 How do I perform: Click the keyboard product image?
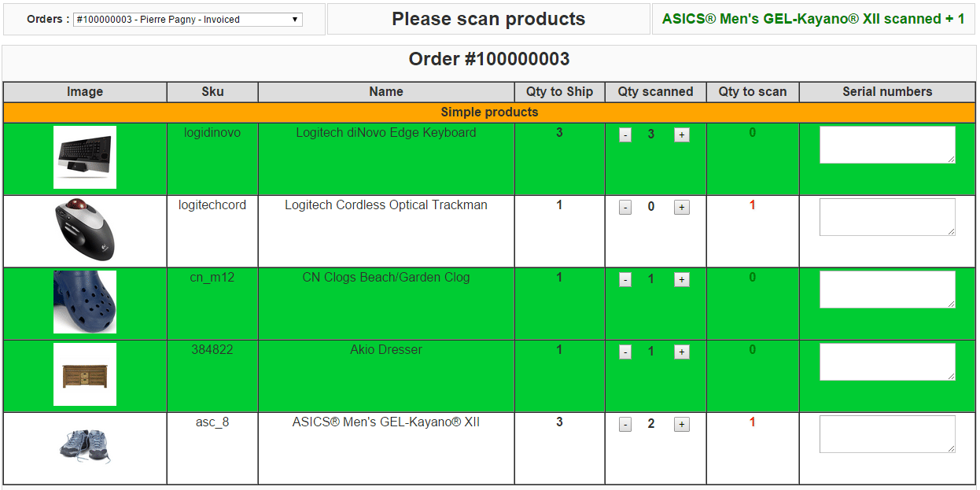click(x=85, y=157)
